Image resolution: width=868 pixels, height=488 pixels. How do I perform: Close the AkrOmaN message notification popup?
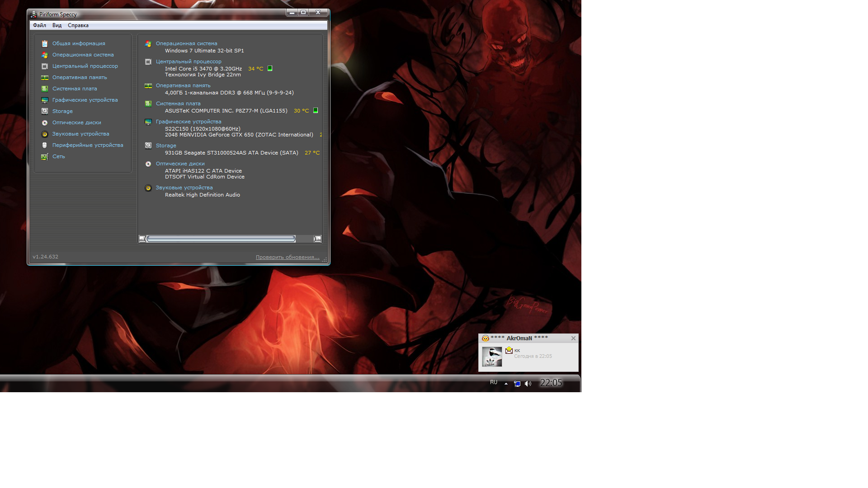[x=573, y=338]
